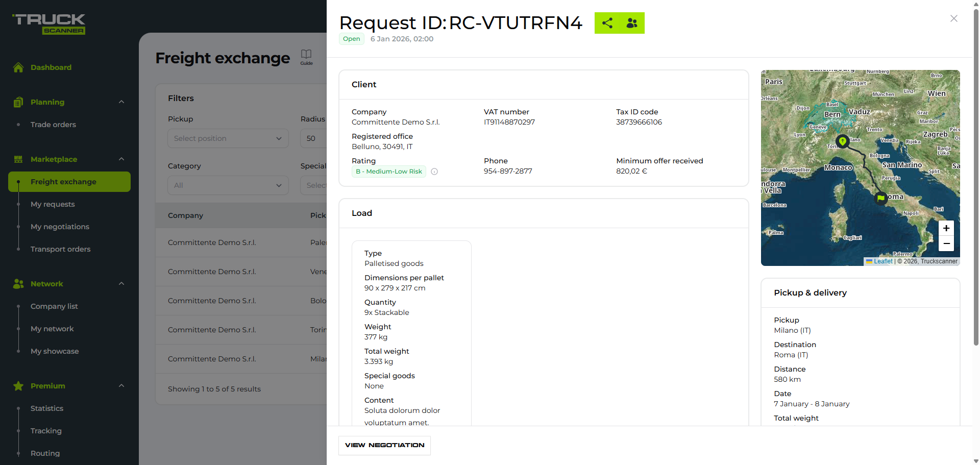Click the Radius input field

[313, 138]
